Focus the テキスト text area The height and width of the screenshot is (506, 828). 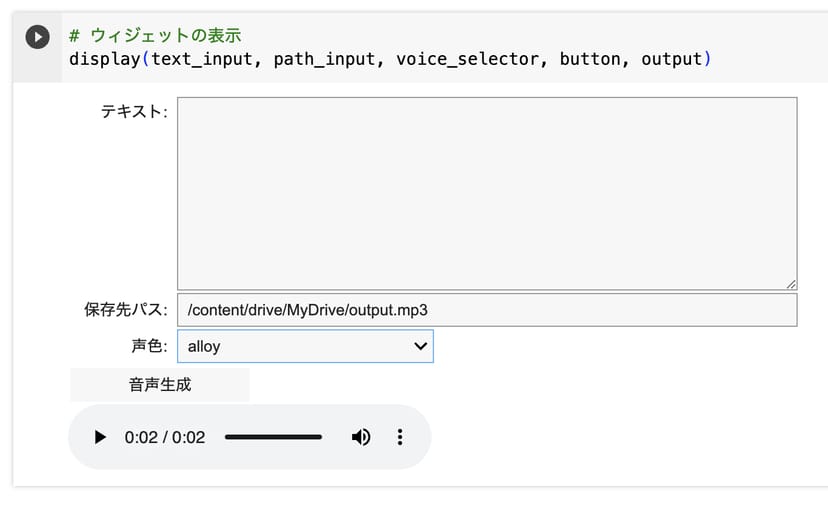coord(487,193)
